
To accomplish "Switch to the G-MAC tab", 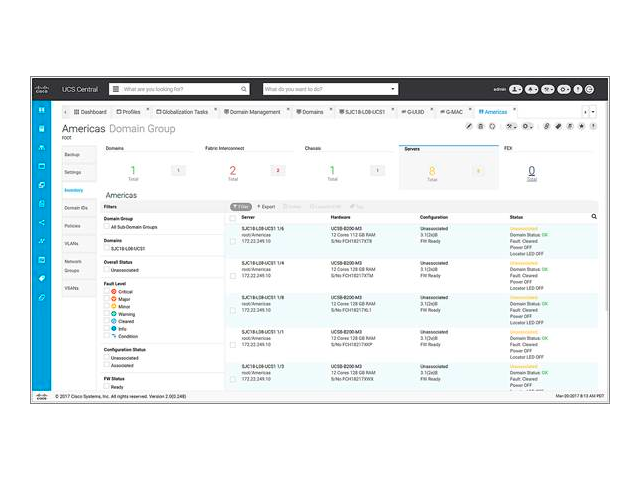I will click(451, 112).
